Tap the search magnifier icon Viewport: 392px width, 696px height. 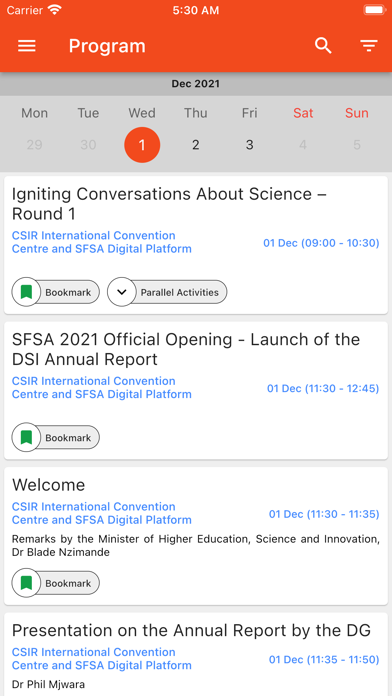click(323, 46)
